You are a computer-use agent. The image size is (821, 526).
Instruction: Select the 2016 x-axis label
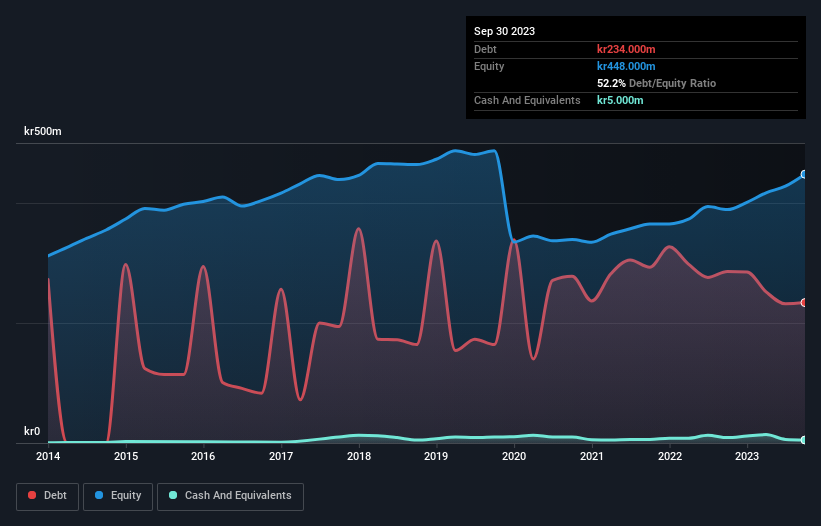click(x=203, y=456)
